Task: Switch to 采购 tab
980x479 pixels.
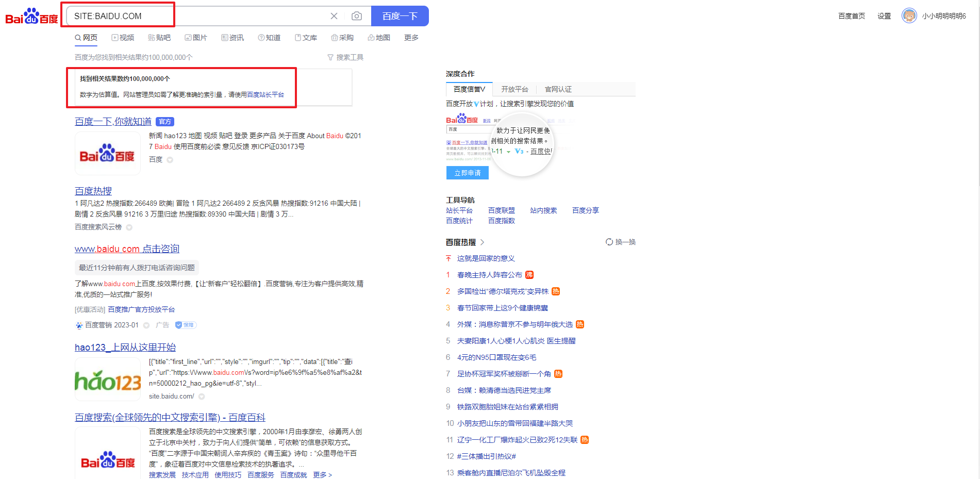Action: pos(342,38)
